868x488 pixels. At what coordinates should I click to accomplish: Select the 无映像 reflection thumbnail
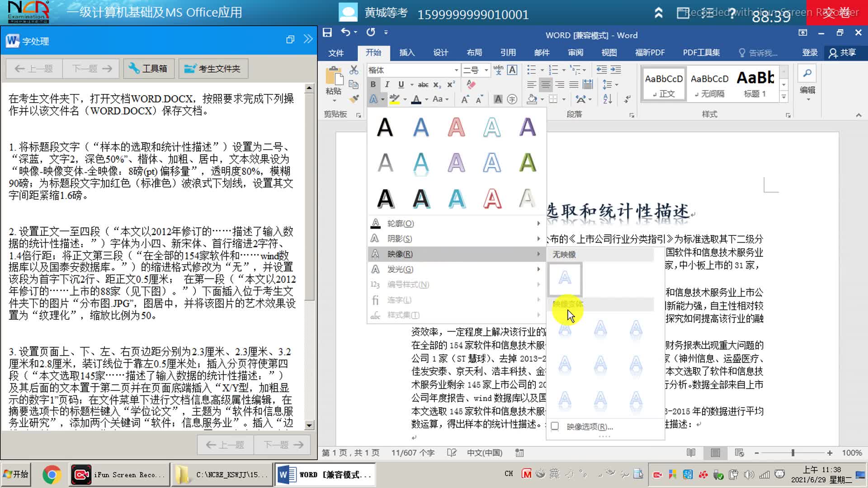(x=565, y=279)
